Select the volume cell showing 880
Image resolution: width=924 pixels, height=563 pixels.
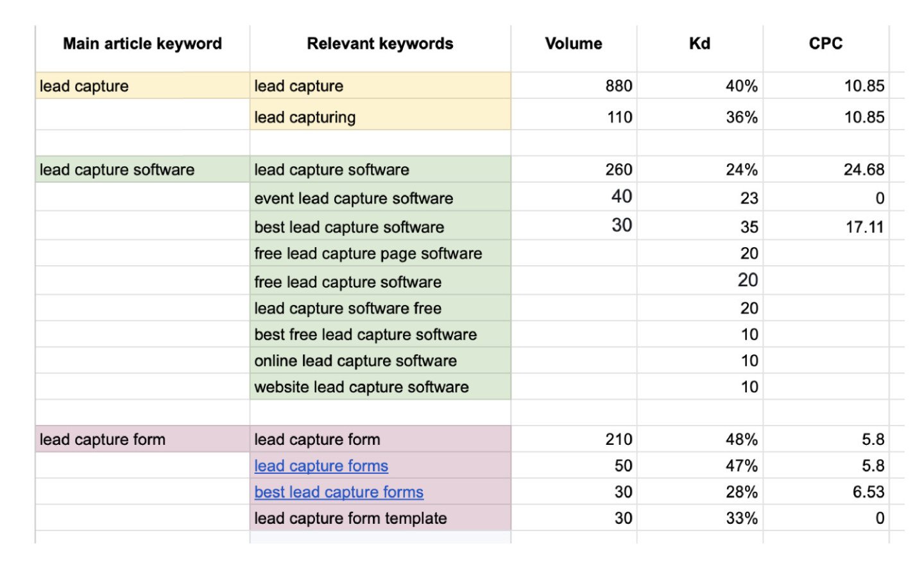coord(574,85)
